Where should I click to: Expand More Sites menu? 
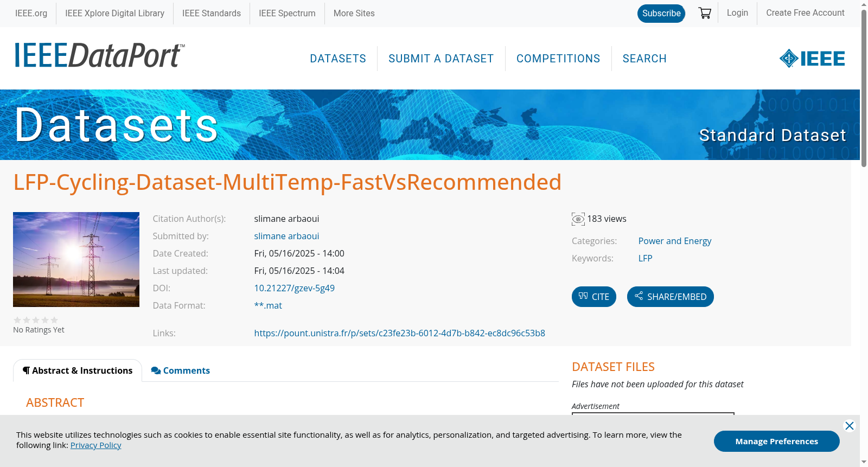click(x=354, y=13)
